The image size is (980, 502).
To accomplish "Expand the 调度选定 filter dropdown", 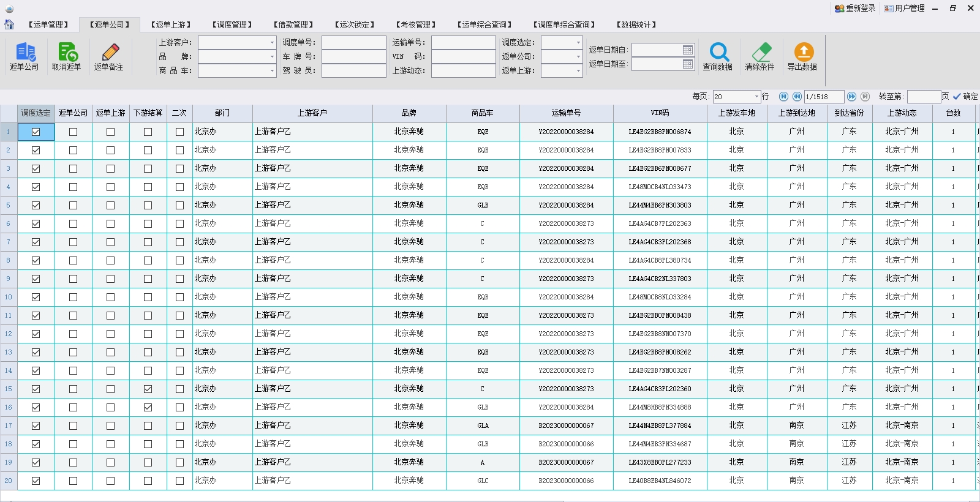I will [x=578, y=42].
